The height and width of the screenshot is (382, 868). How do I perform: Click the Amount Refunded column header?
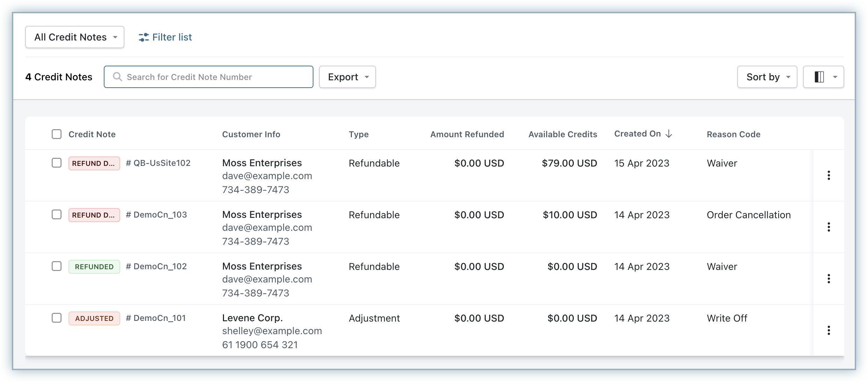coord(467,134)
